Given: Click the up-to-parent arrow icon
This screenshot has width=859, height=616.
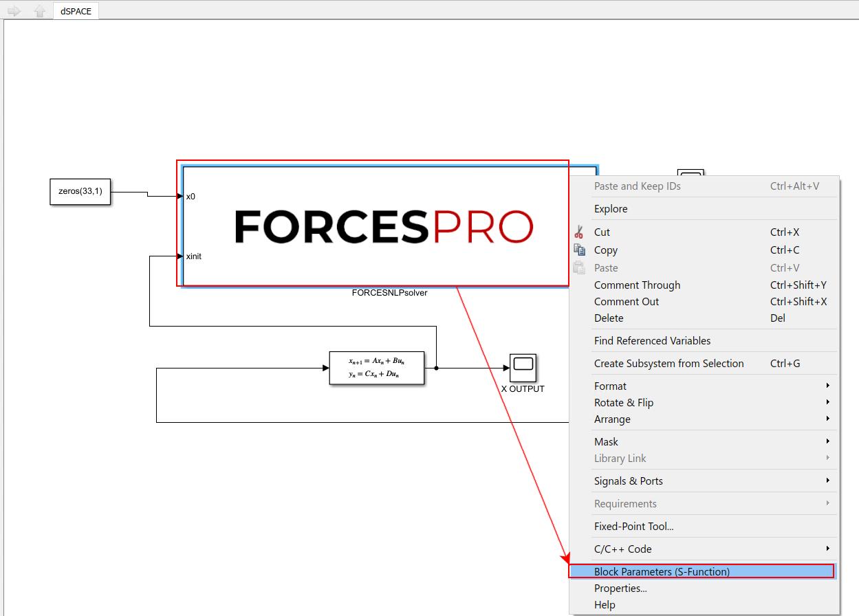Looking at the screenshot, I should click(x=40, y=11).
